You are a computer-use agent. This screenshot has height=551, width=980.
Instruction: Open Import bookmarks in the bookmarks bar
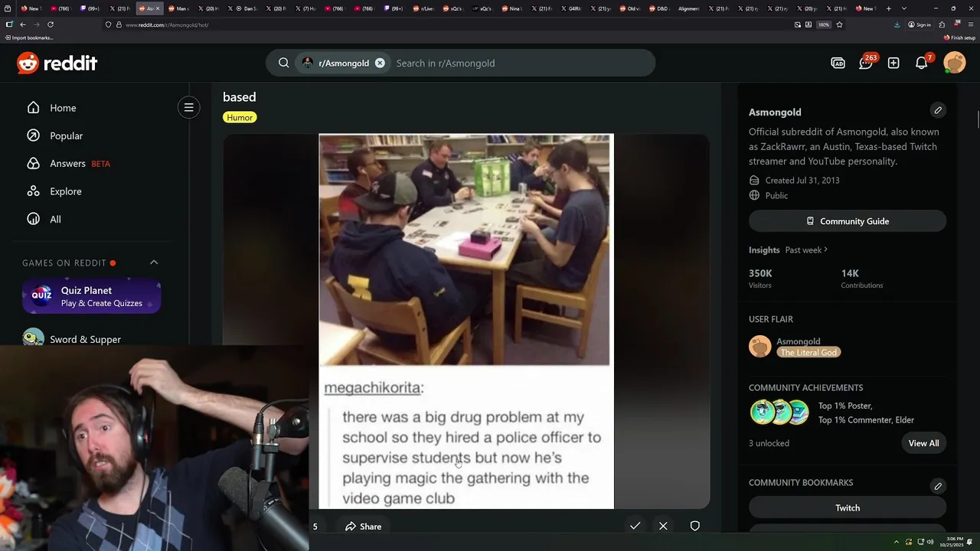coord(29,37)
